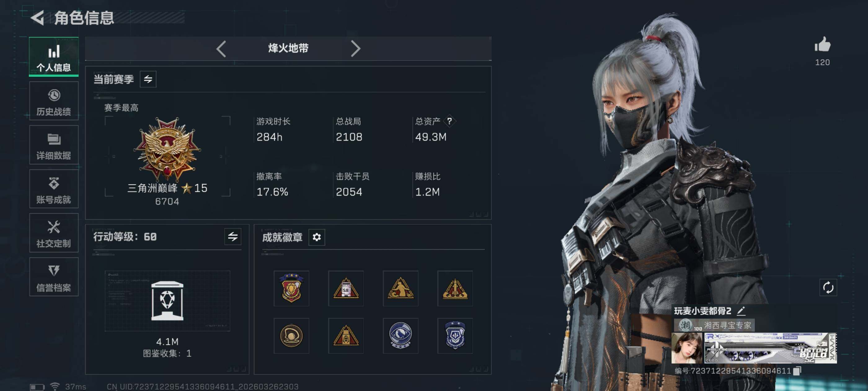Open the 信誉档案 section
868x391 pixels.
(54, 277)
